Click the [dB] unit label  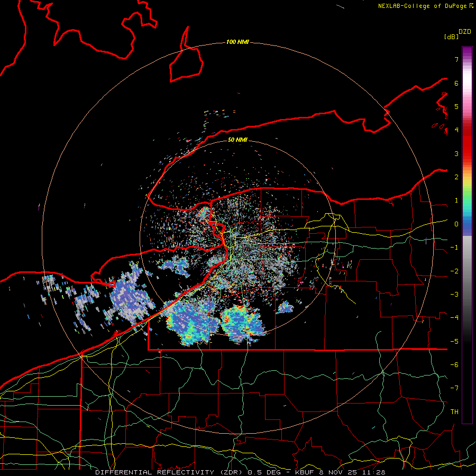[x=452, y=36]
